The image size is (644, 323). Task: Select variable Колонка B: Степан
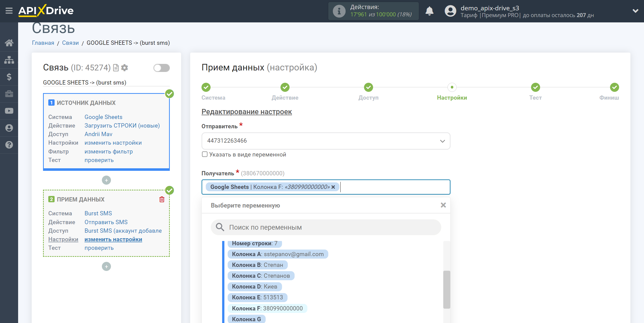click(x=258, y=265)
